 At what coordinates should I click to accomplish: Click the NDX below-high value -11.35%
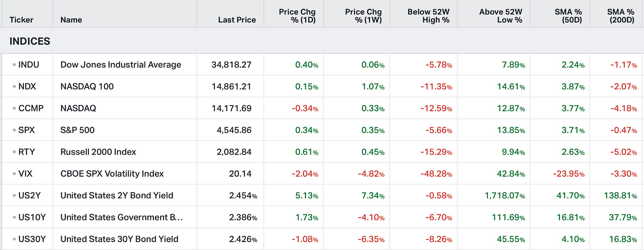tap(436, 87)
